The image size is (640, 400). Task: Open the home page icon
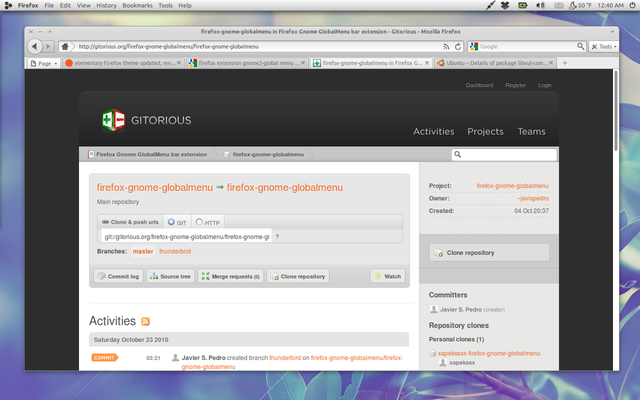click(x=65, y=47)
